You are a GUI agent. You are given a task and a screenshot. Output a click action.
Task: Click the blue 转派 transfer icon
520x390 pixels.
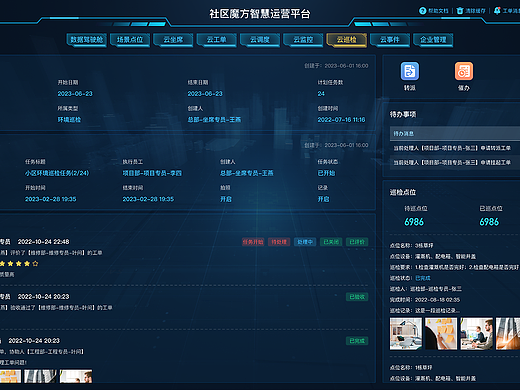click(x=410, y=71)
